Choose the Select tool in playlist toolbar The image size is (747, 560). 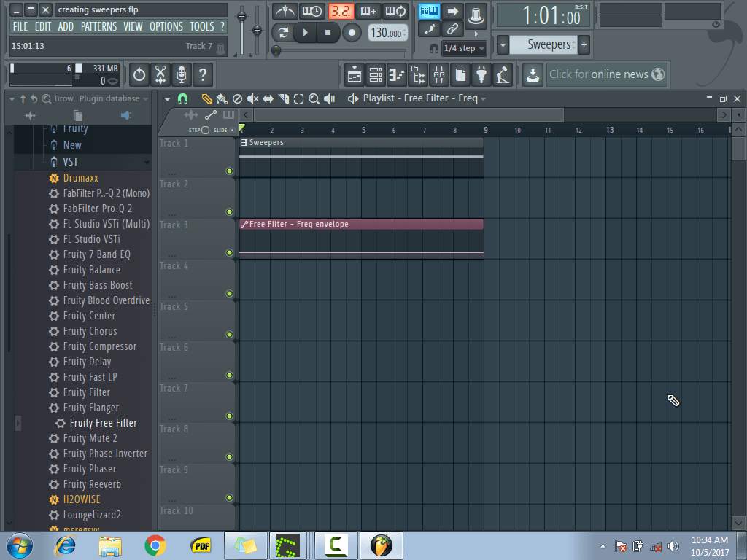[x=298, y=98]
